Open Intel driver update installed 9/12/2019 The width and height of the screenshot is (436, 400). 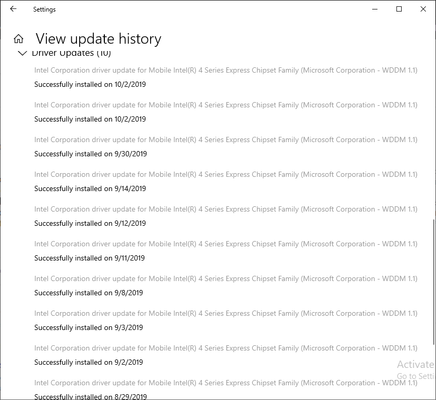tap(226, 209)
